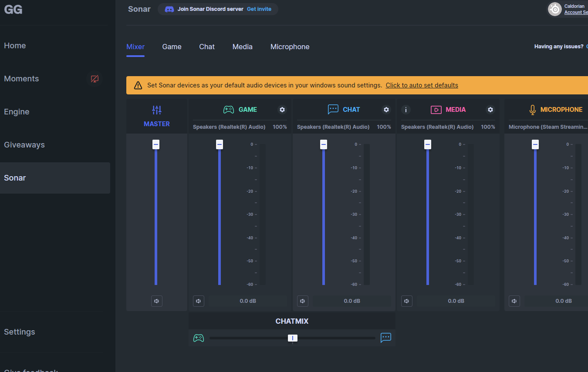Open CHAT output device Speakers dropdown
This screenshot has height=372, width=588.
coord(333,127)
